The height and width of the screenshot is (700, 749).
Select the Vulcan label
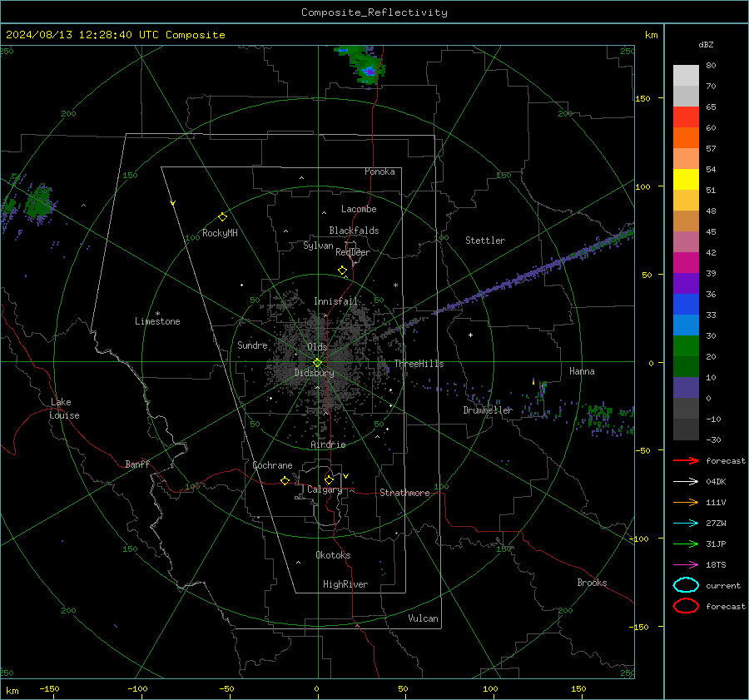pos(423,618)
